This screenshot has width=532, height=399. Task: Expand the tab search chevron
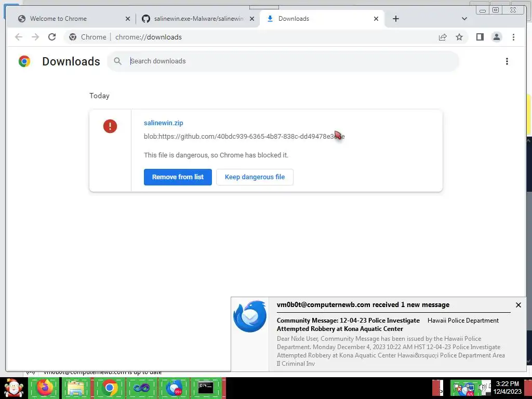(x=464, y=19)
